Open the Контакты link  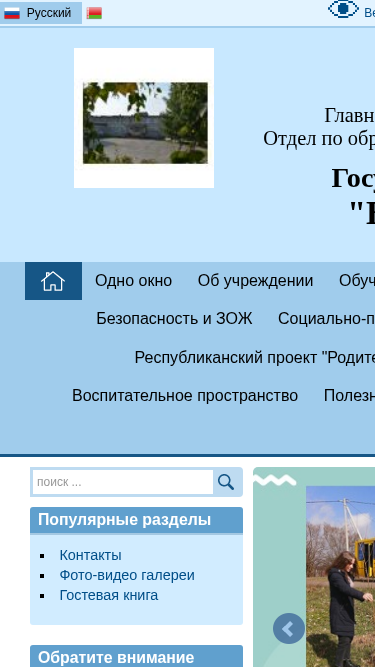pyautogui.click(x=91, y=555)
